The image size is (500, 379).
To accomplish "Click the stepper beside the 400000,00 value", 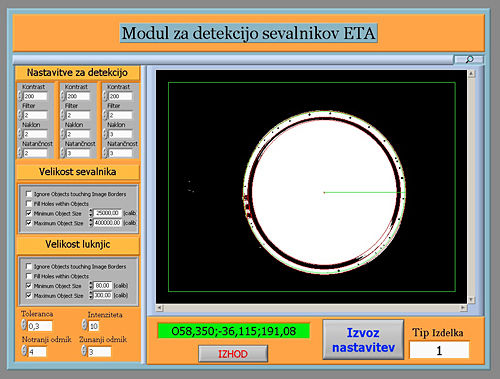I will coord(91,222).
